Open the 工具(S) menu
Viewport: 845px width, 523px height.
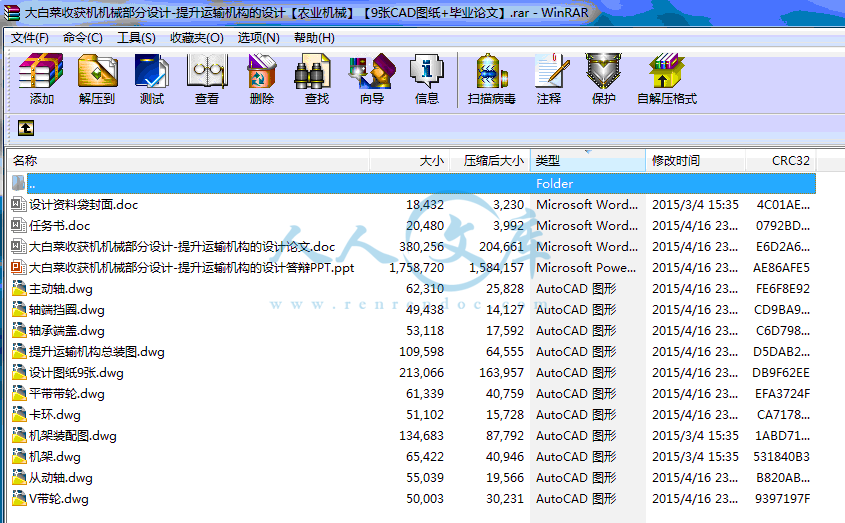136,38
